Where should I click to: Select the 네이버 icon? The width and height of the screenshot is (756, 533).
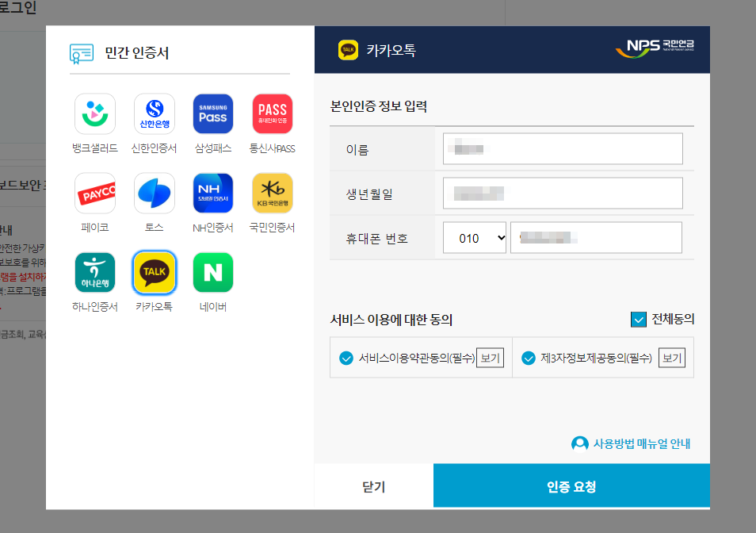213,273
